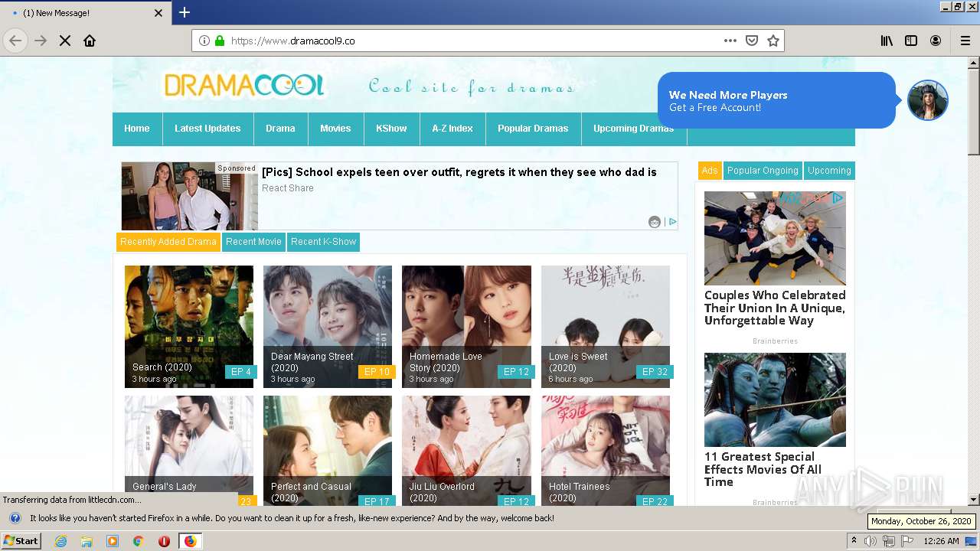
Task: Switch to the Recent Movie tab
Action: click(x=253, y=242)
